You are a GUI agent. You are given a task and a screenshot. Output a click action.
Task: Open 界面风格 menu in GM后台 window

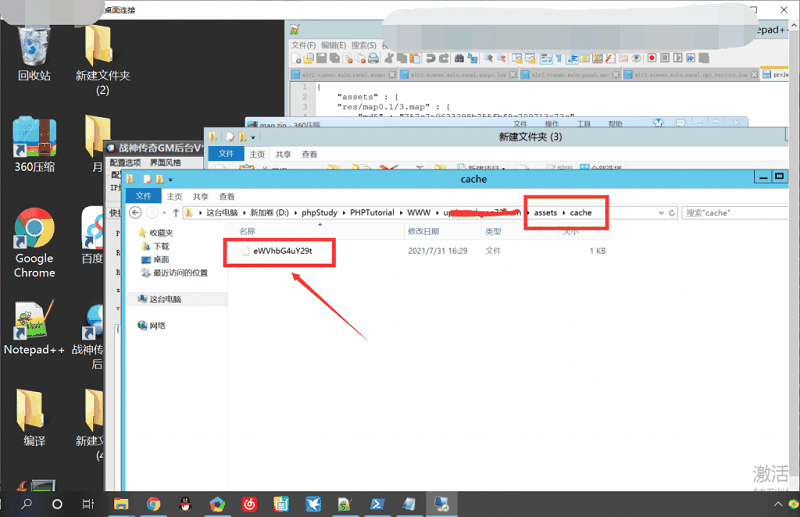tap(165, 163)
